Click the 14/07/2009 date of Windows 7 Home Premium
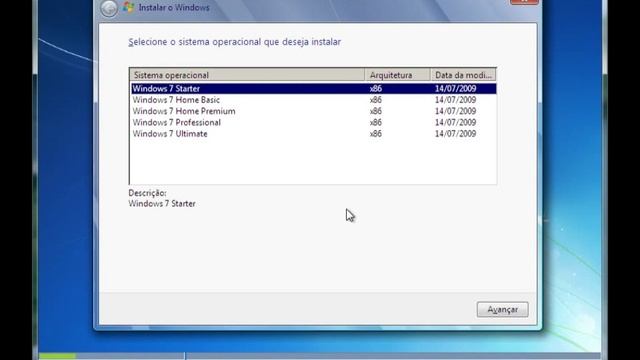 [456, 111]
